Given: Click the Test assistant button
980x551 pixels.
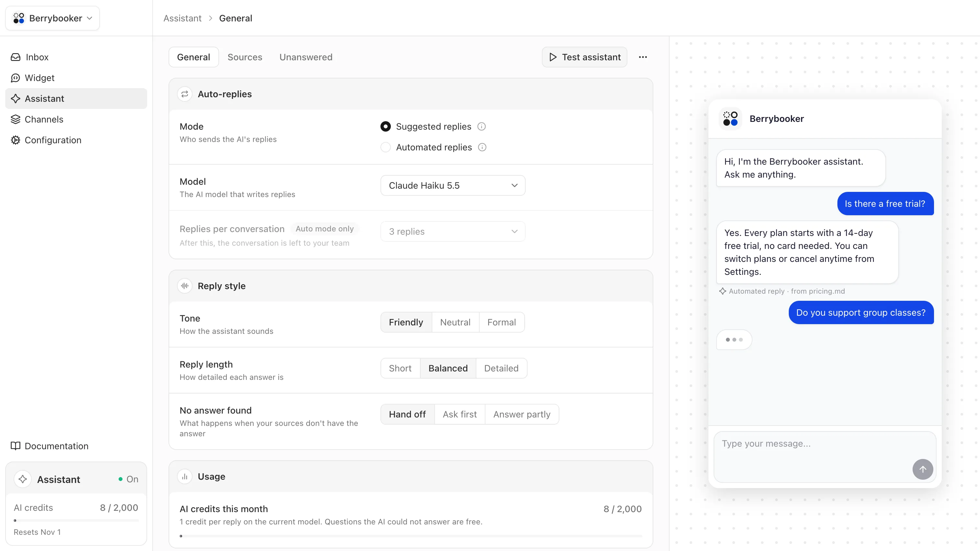Looking at the screenshot, I should pos(584,57).
